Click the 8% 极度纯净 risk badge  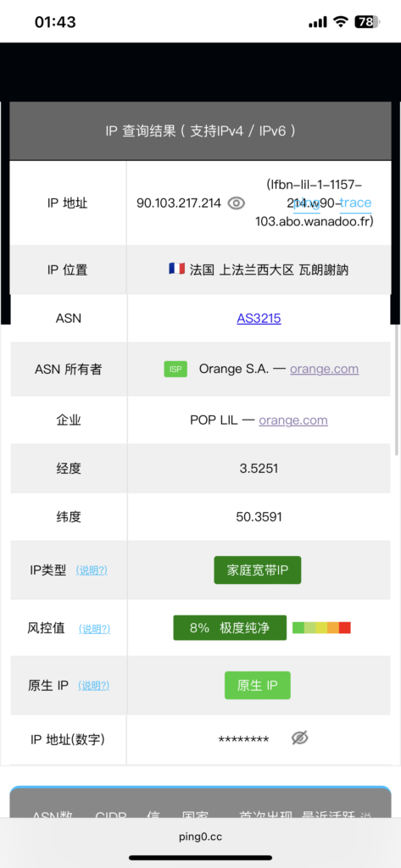(230, 628)
